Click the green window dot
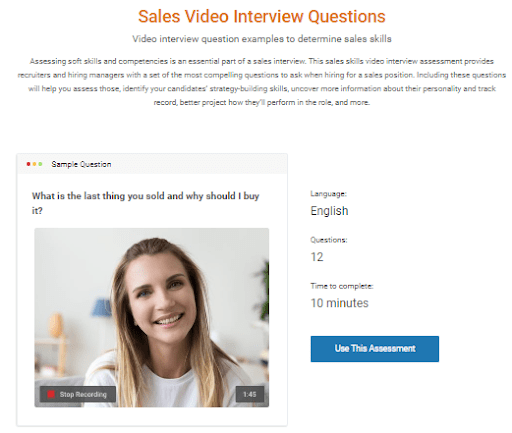 (x=40, y=164)
